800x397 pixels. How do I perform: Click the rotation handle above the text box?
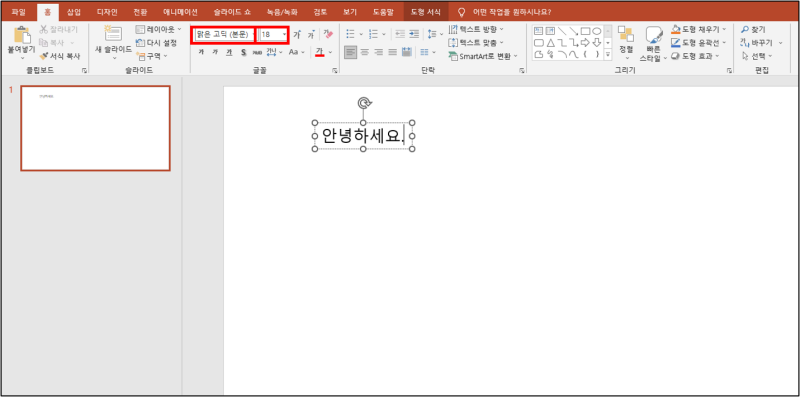click(x=363, y=103)
